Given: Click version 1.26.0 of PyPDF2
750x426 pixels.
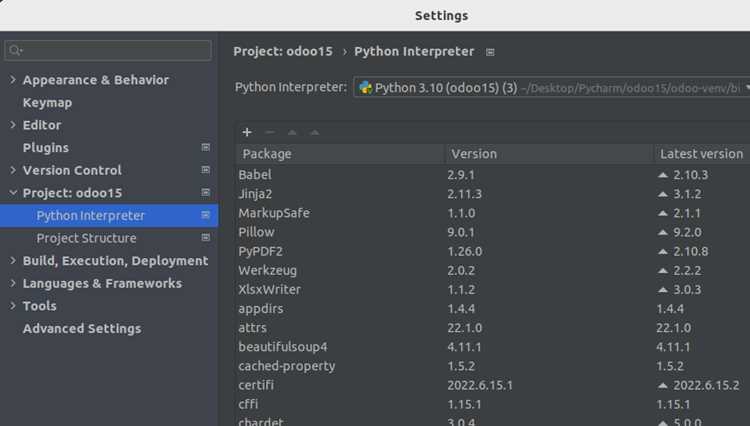Looking at the screenshot, I should [x=464, y=251].
